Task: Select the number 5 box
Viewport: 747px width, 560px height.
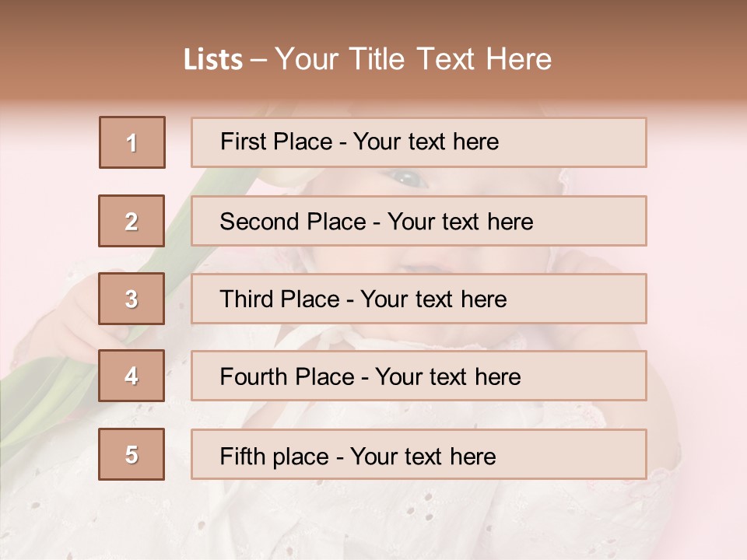Action: [132, 454]
